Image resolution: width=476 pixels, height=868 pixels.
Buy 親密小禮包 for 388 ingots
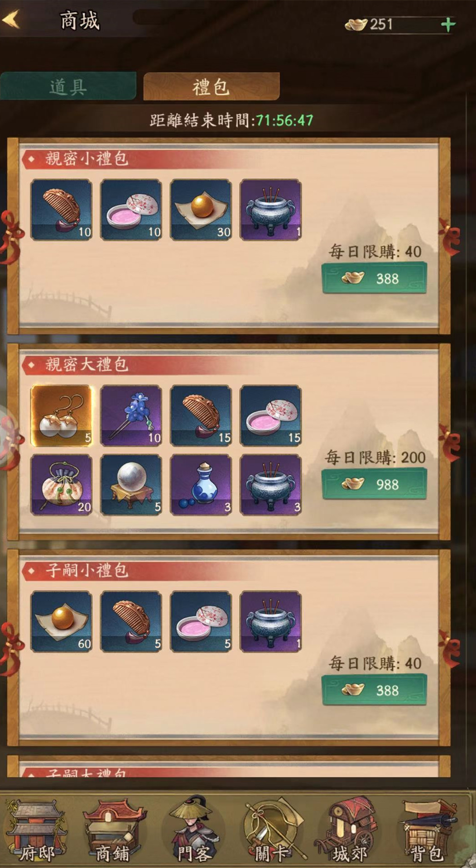click(374, 278)
